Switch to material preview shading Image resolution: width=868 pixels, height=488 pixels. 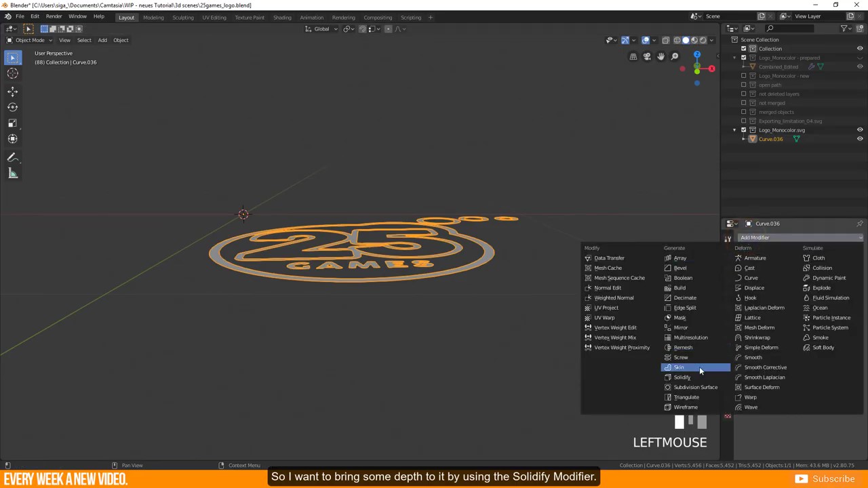(x=694, y=40)
